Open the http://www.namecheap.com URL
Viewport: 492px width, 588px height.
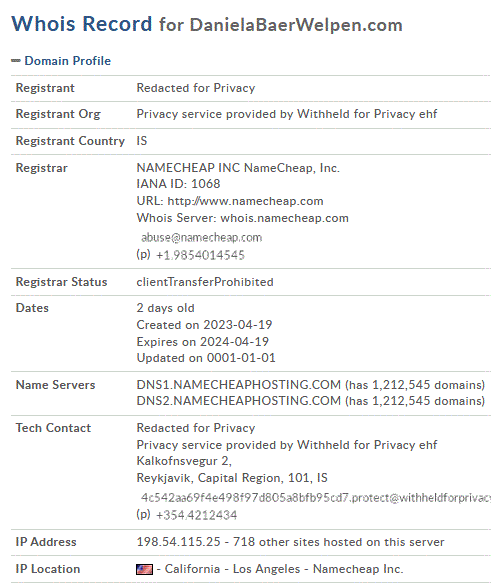pos(245,201)
